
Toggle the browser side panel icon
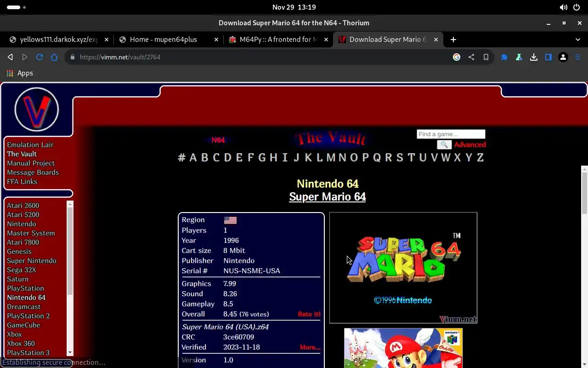click(x=548, y=57)
